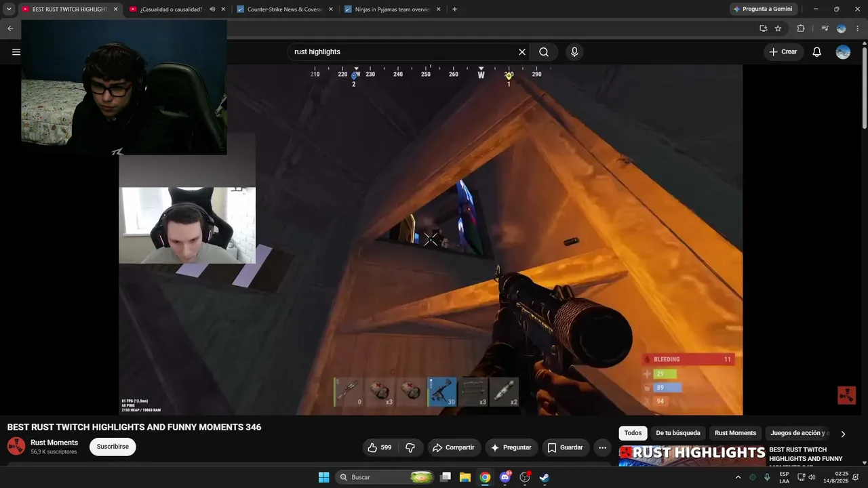Close the '¿Casualidad o causalidad?' tab
Screen dimensions: 868x488
tap(223, 9)
